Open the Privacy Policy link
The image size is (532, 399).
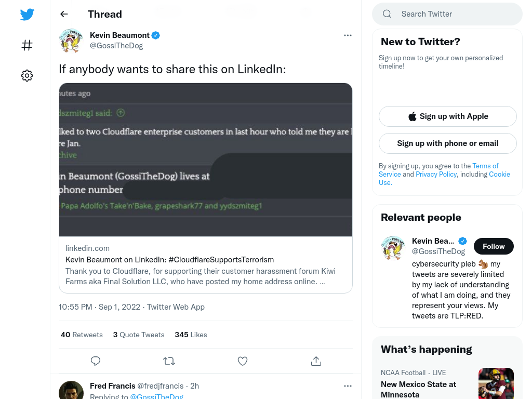tap(436, 175)
